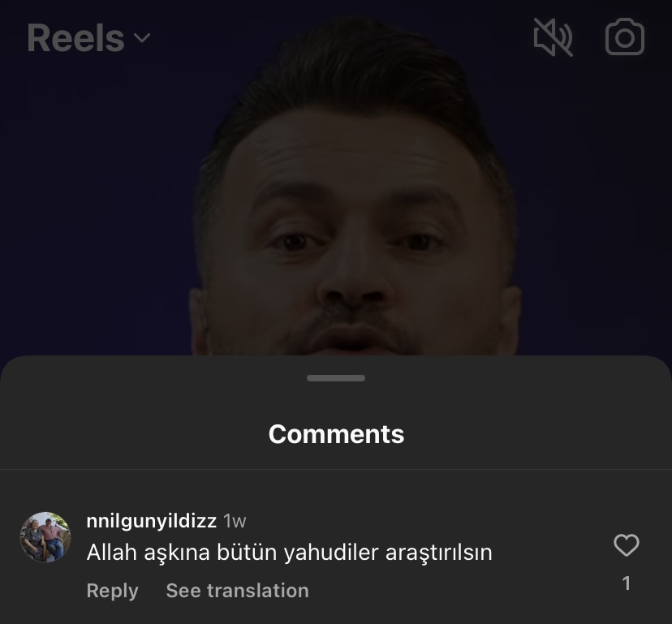Screen dimensions: 672x624
Task: Click the Comments panel title
Action: coord(337,433)
